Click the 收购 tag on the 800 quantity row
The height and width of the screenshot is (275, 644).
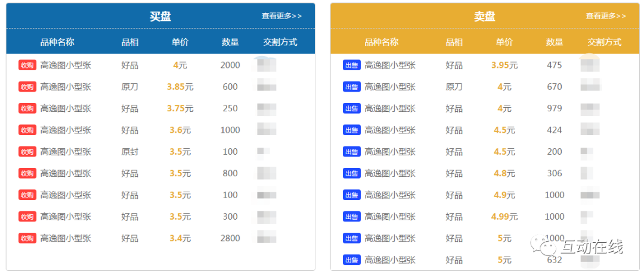coord(27,173)
